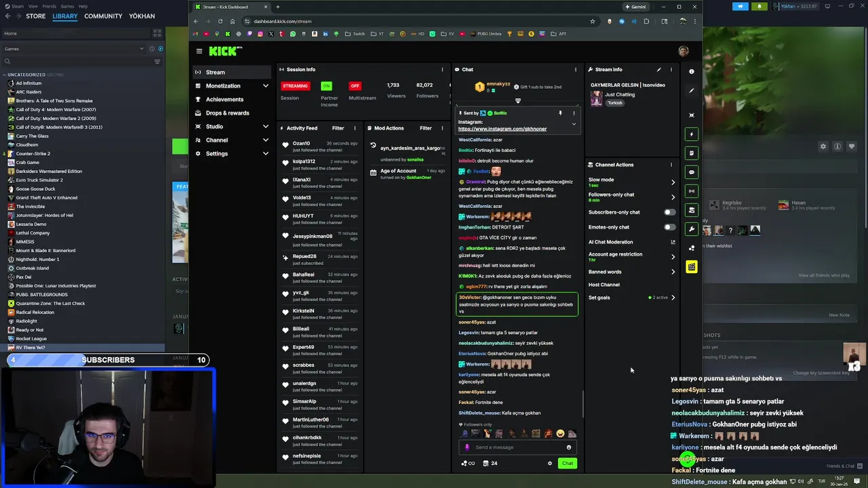868x488 pixels.
Task: Open the profile avatar in Kick header
Action: pyautogui.click(x=684, y=51)
